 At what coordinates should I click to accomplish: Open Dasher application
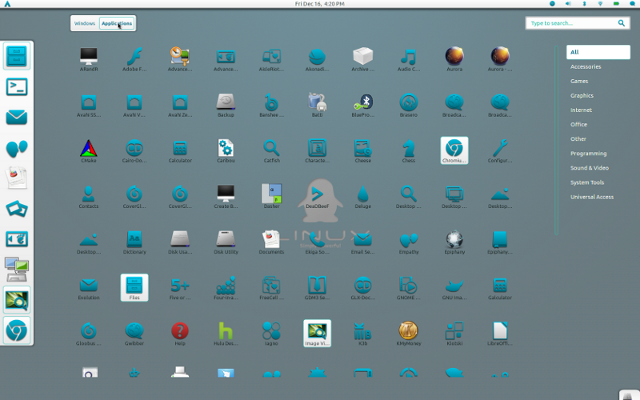(x=271, y=196)
